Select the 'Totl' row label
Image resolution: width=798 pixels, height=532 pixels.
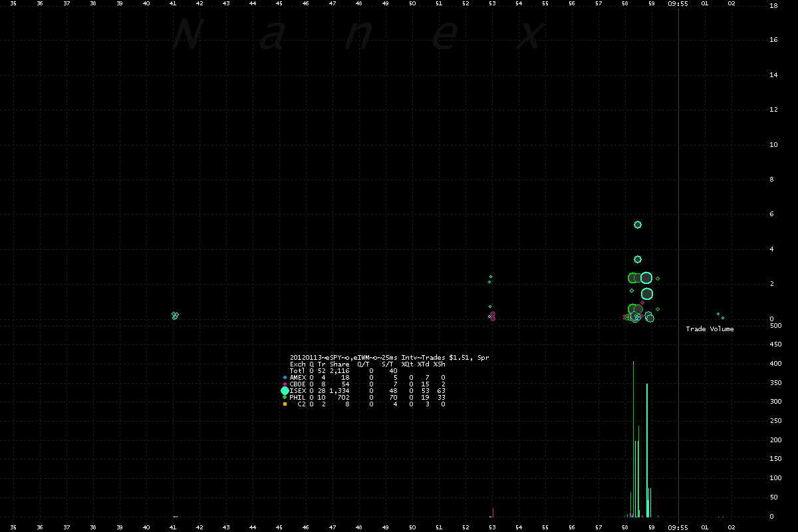pyautogui.click(x=298, y=370)
